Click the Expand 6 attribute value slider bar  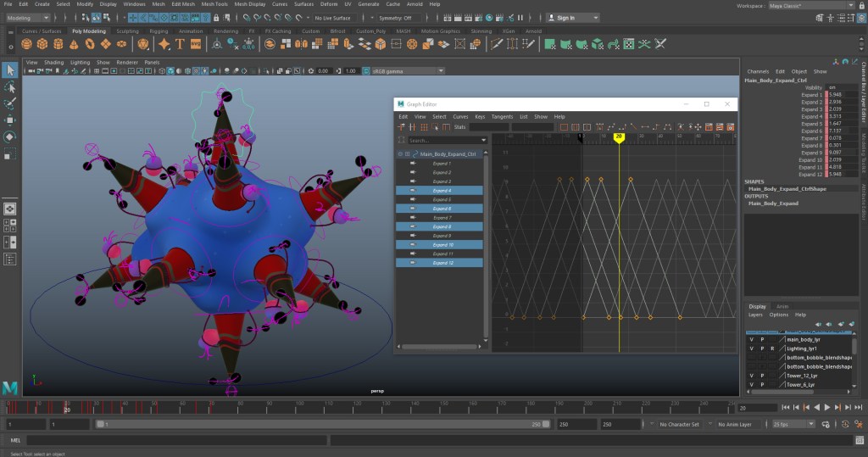(841, 131)
